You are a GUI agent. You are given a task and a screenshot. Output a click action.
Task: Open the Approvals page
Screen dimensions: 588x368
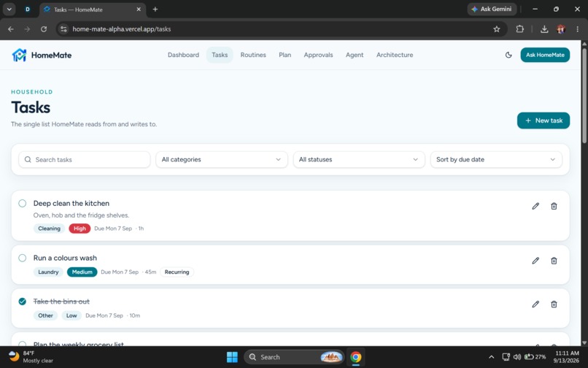[318, 55]
